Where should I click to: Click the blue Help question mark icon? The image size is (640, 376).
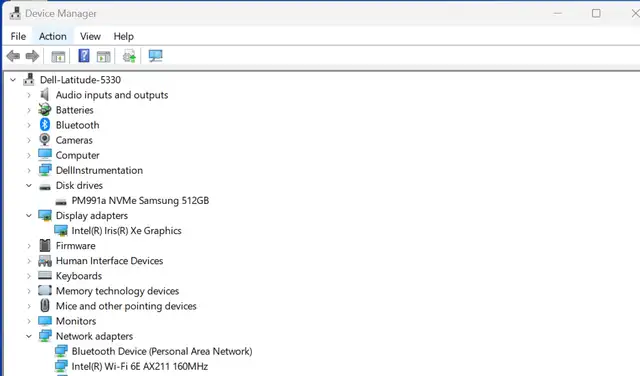coord(84,56)
